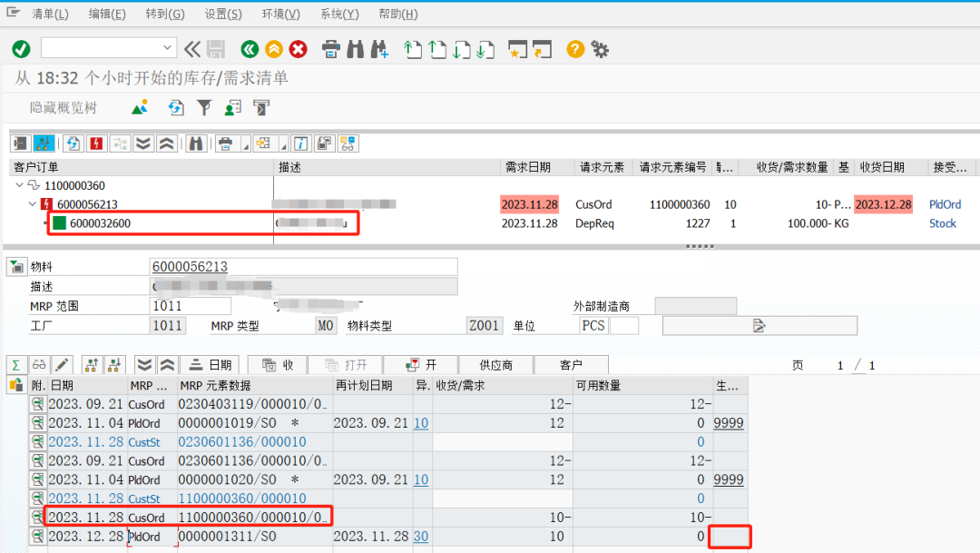
Task: Go to first page icon
Action: pyautogui.click(x=413, y=49)
